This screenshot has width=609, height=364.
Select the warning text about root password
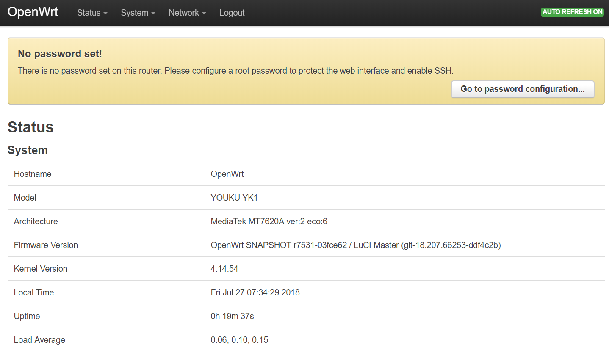point(235,71)
